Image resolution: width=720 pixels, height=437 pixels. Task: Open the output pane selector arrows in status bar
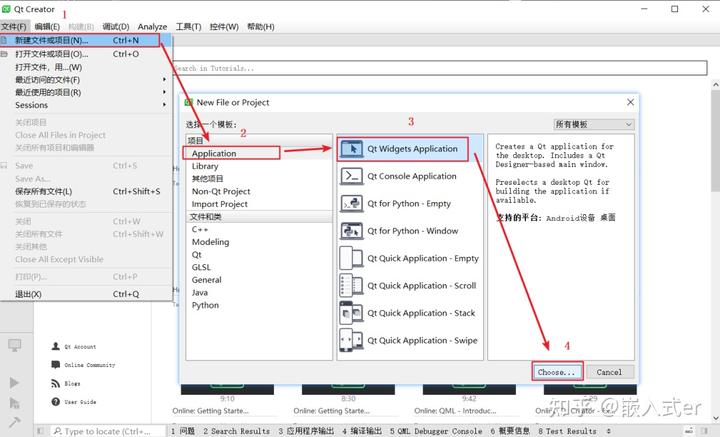click(608, 431)
